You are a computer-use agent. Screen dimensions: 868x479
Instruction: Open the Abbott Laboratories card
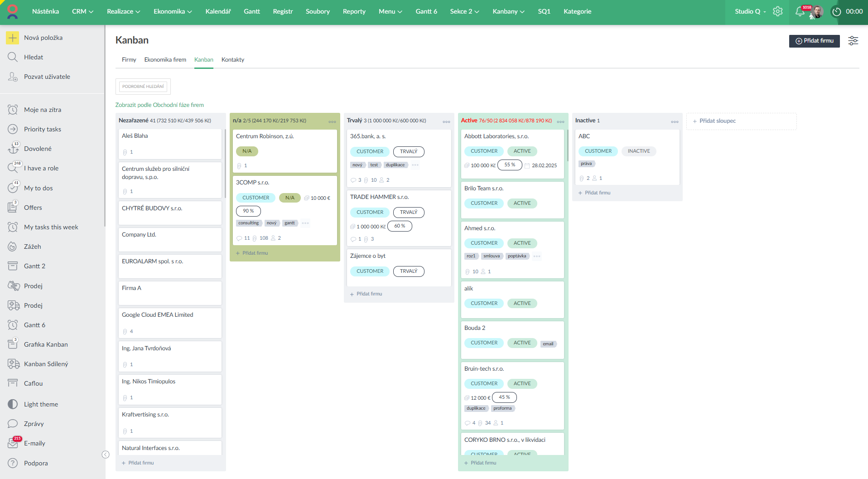point(496,136)
